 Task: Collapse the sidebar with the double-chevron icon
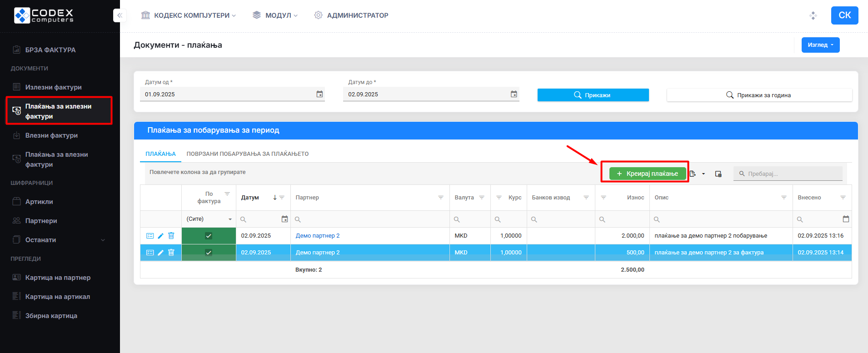pos(120,15)
